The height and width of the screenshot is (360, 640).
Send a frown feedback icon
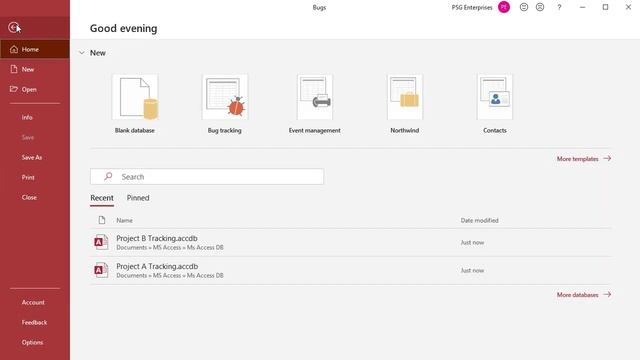(540, 7)
